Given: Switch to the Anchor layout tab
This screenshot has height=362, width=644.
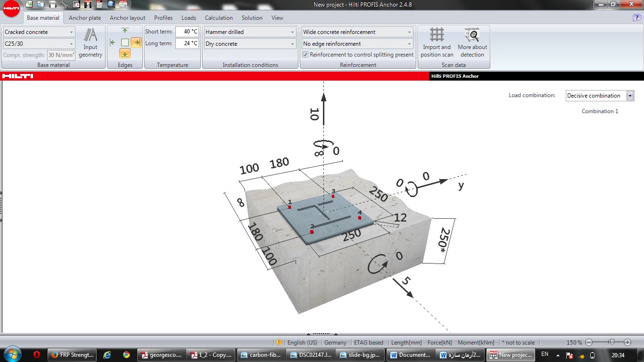Looking at the screenshot, I should point(128,18).
